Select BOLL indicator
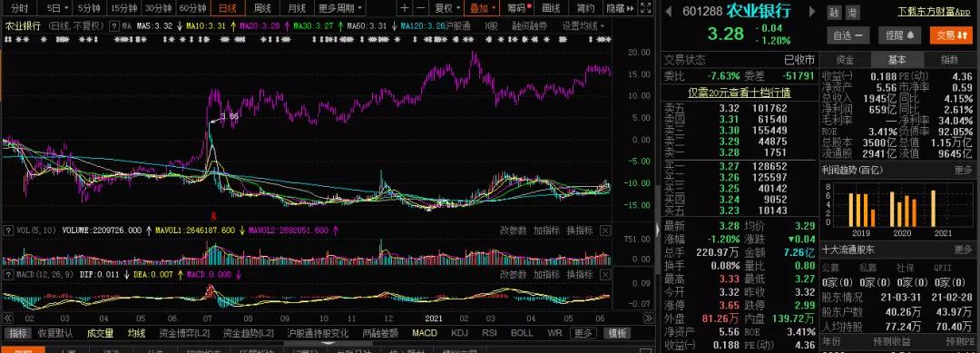 (522, 333)
